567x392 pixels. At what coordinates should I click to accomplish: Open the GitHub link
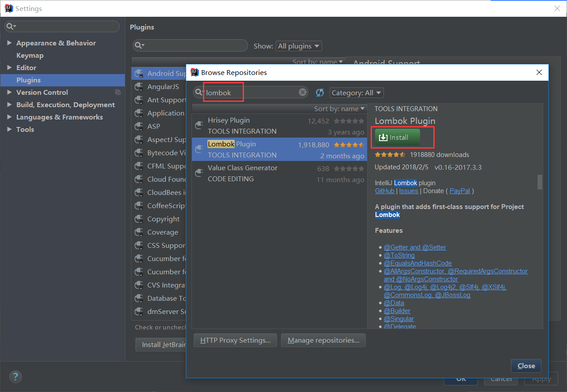pyautogui.click(x=385, y=191)
